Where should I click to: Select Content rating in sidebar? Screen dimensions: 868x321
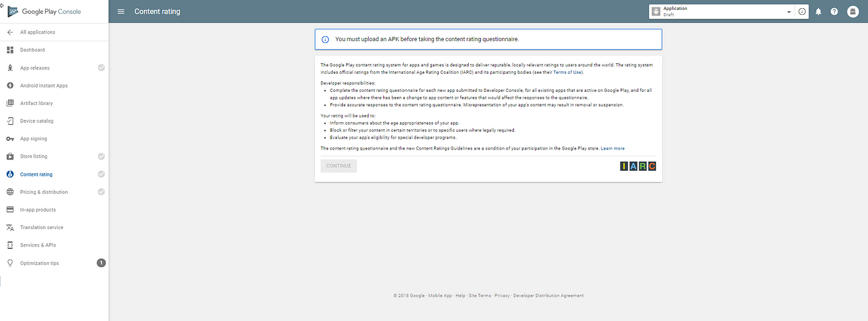pyautogui.click(x=37, y=174)
